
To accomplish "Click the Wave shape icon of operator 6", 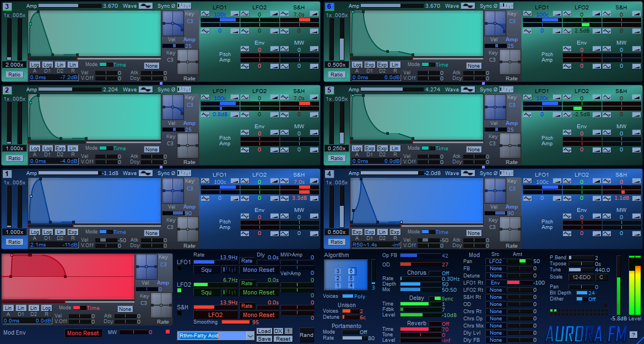I will point(468,6).
